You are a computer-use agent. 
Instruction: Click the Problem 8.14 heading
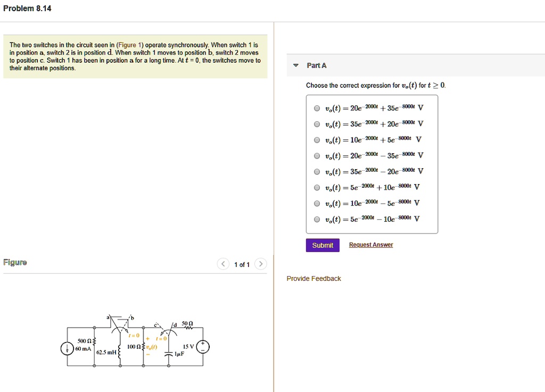click(x=27, y=8)
